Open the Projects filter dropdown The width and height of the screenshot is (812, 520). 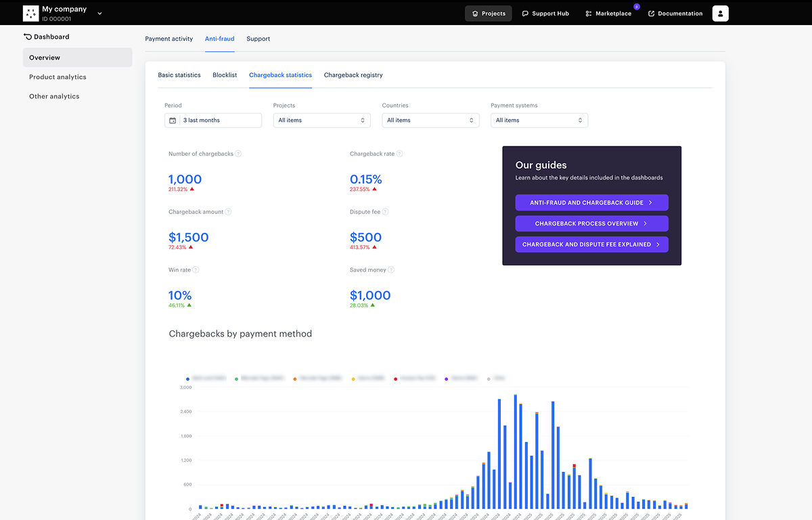(x=321, y=121)
